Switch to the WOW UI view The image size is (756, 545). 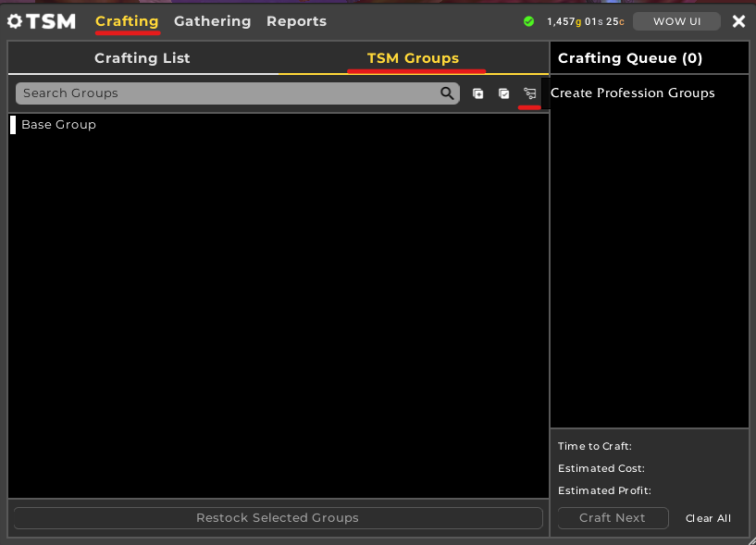point(677,21)
